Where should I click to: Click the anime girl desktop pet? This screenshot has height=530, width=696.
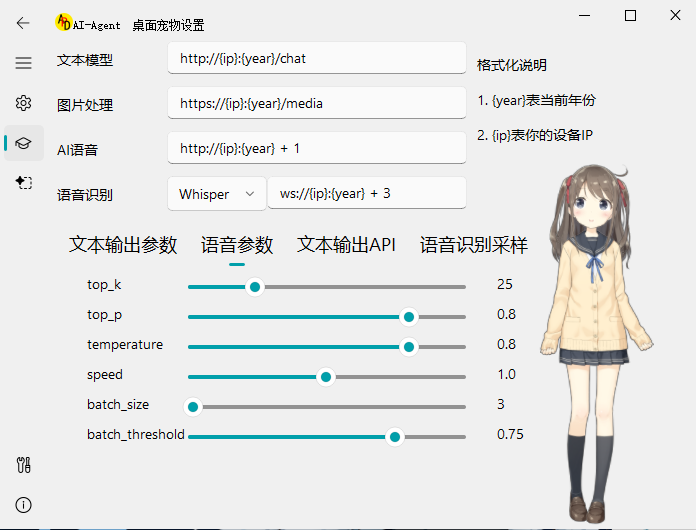[x=596, y=344]
